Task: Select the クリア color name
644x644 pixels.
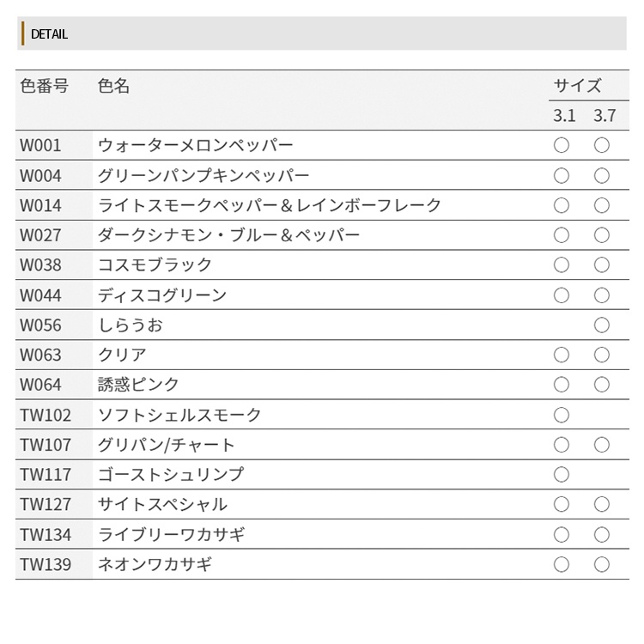Action: (x=123, y=355)
